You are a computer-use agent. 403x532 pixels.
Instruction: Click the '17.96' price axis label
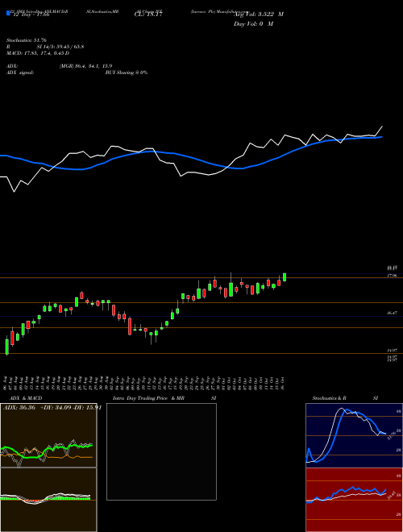tap(392, 276)
